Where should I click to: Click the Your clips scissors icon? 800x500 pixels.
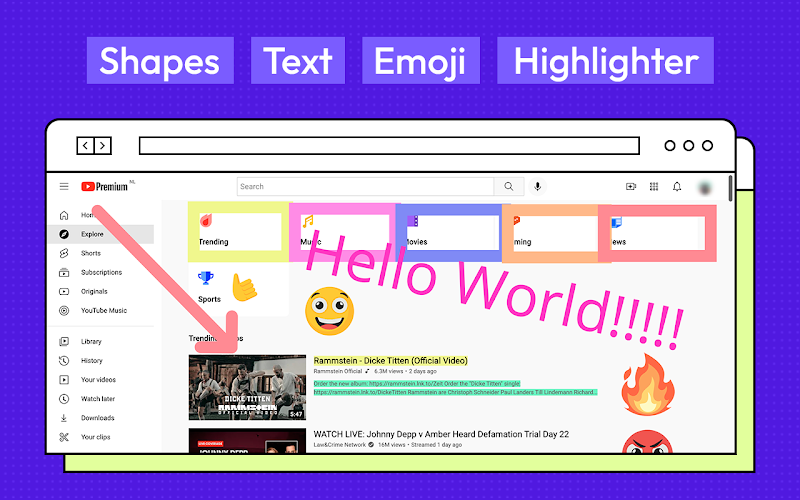pyautogui.click(x=64, y=437)
